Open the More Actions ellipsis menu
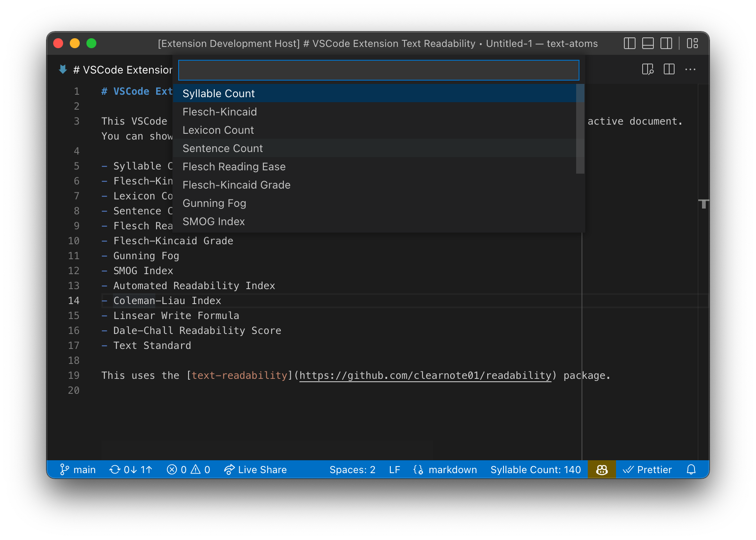The width and height of the screenshot is (756, 540). pyautogui.click(x=690, y=69)
